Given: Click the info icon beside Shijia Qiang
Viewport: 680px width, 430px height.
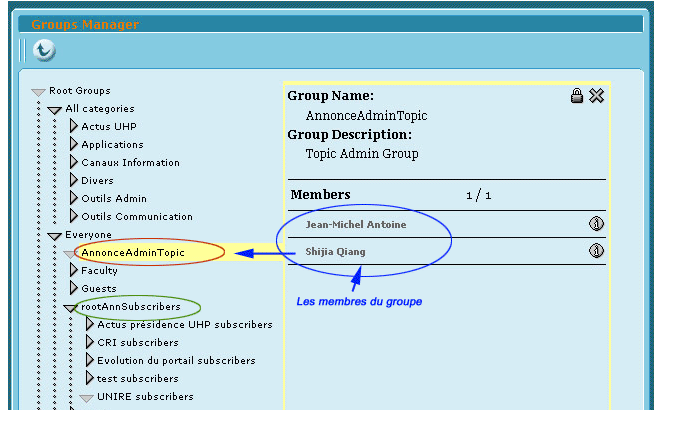Looking at the screenshot, I should [x=596, y=251].
